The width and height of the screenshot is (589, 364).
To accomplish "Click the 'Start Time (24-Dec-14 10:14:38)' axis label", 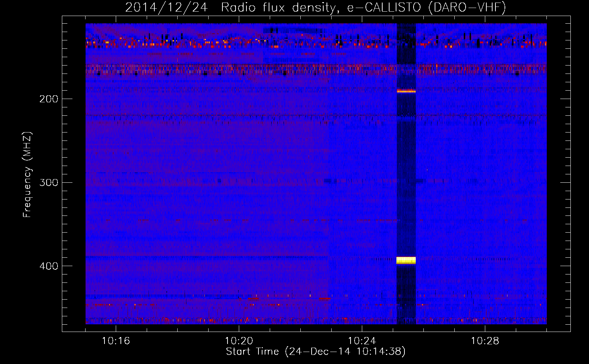I will tap(316, 352).
